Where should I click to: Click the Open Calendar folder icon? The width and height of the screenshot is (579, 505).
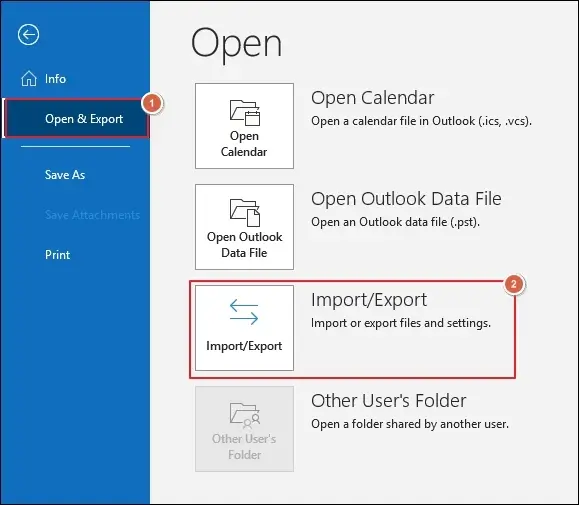pyautogui.click(x=245, y=113)
